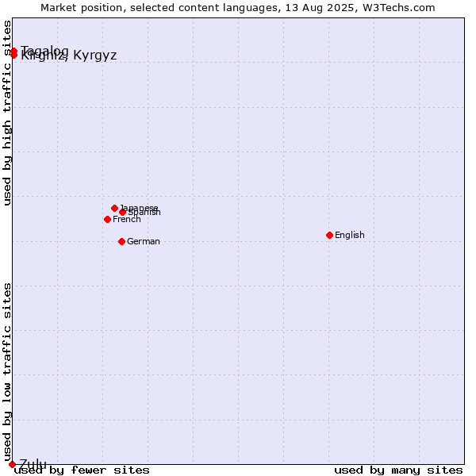Select the 'Kirghiz, Kyrgyz' label text
Viewport: 476px width, 476px height.
tap(68, 56)
